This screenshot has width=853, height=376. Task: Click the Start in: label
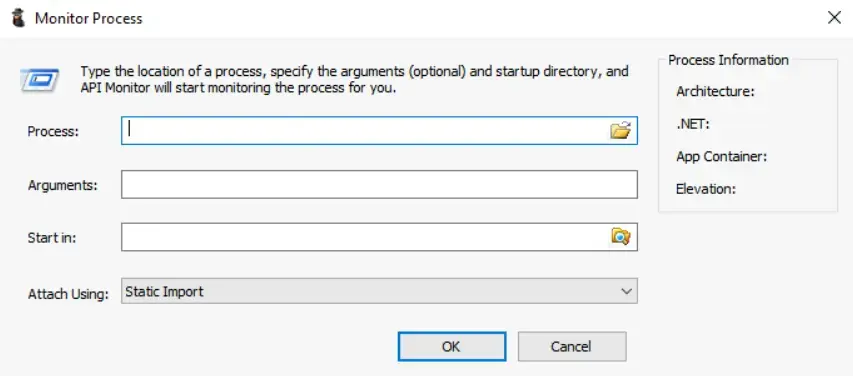pos(52,238)
